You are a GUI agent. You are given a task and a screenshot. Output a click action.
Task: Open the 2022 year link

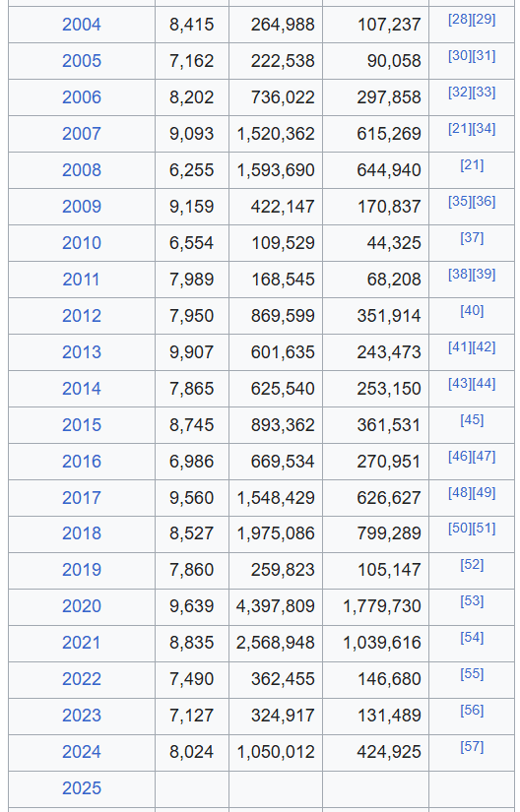[x=82, y=679]
